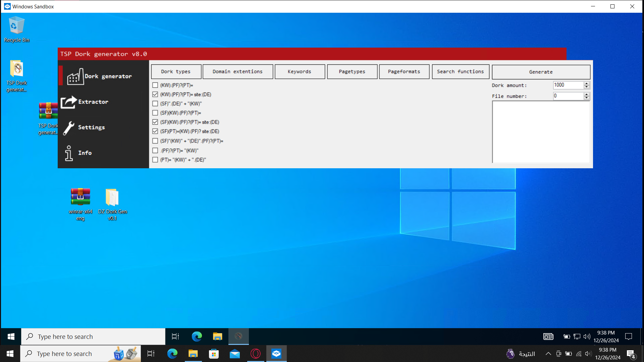Click the host taskbar search box
Screen dimensions: 644x362
[x=80, y=354]
